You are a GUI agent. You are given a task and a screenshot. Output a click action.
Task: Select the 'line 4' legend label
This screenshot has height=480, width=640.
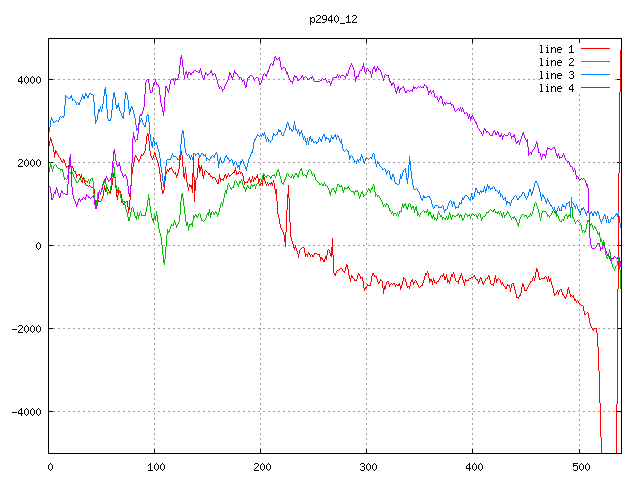click(556, 88)
